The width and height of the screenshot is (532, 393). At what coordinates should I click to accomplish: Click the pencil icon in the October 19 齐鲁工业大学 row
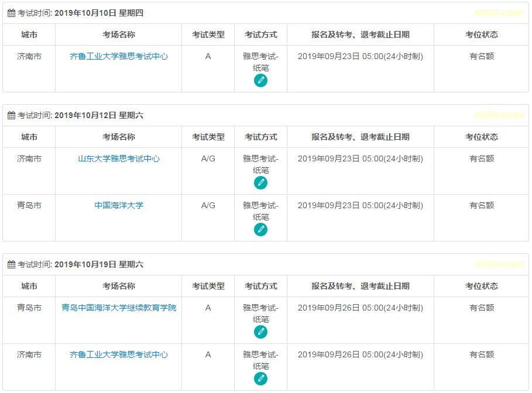261,379
